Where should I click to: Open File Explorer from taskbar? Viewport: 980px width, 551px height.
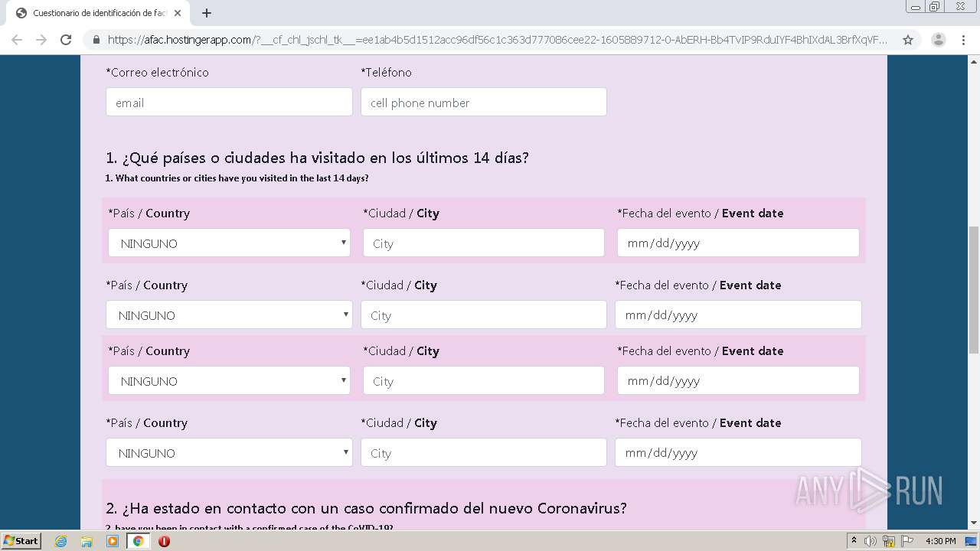[87, 541]
